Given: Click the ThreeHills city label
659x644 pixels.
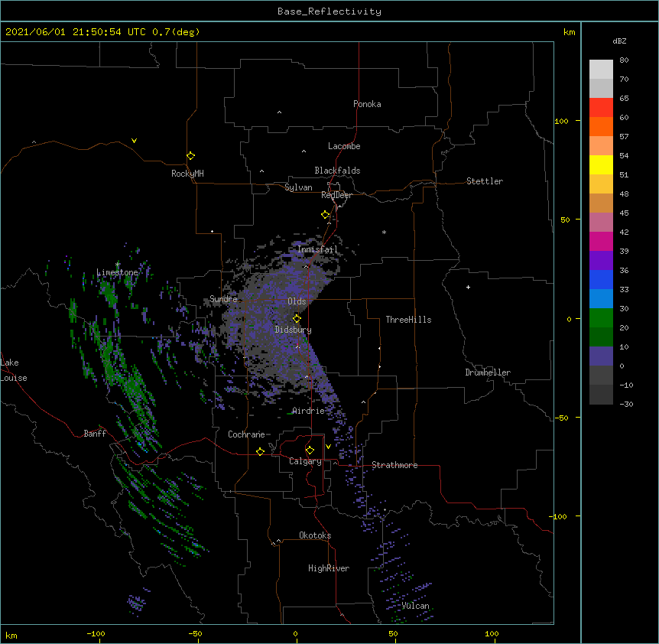Looking at the screenshot, I should click(x=408, y=320).
